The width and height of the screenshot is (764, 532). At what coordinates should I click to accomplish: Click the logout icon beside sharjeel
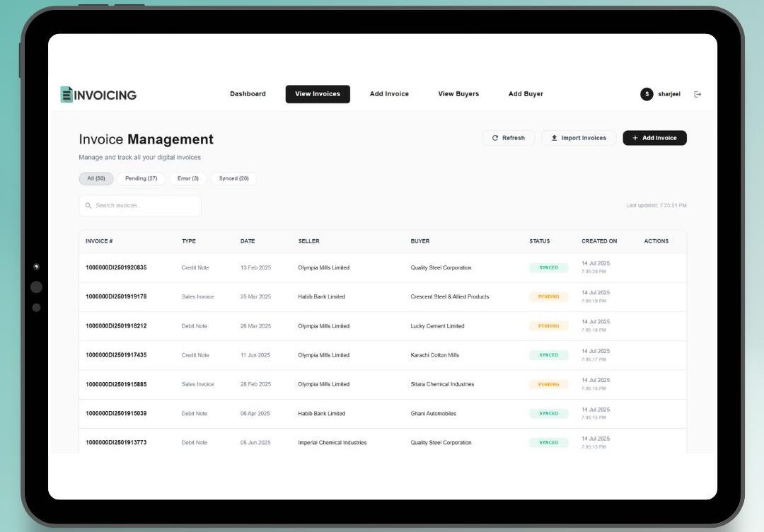pos(698,95)
